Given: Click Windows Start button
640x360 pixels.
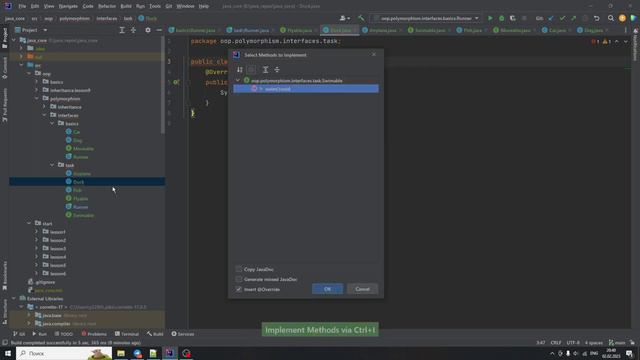Looking at the screenshot, I should pyautogui.click(x=8, y=353).
